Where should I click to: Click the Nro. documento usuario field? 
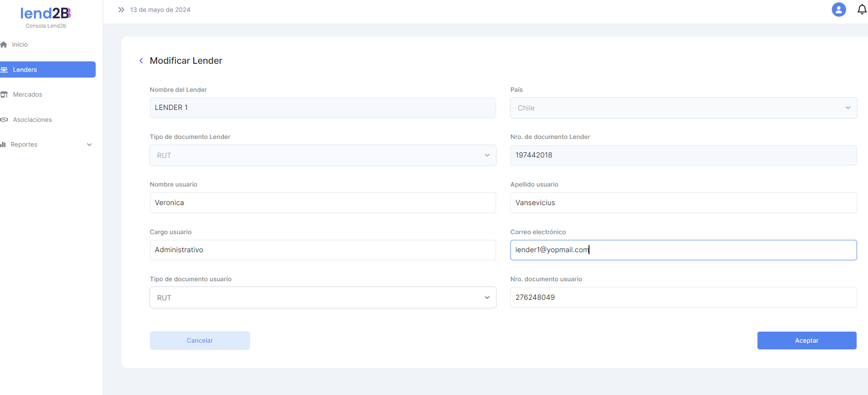(683, 297)
